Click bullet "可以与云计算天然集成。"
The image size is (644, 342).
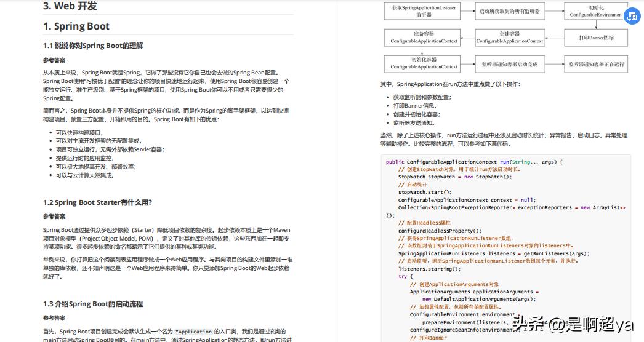click(85, 175)
